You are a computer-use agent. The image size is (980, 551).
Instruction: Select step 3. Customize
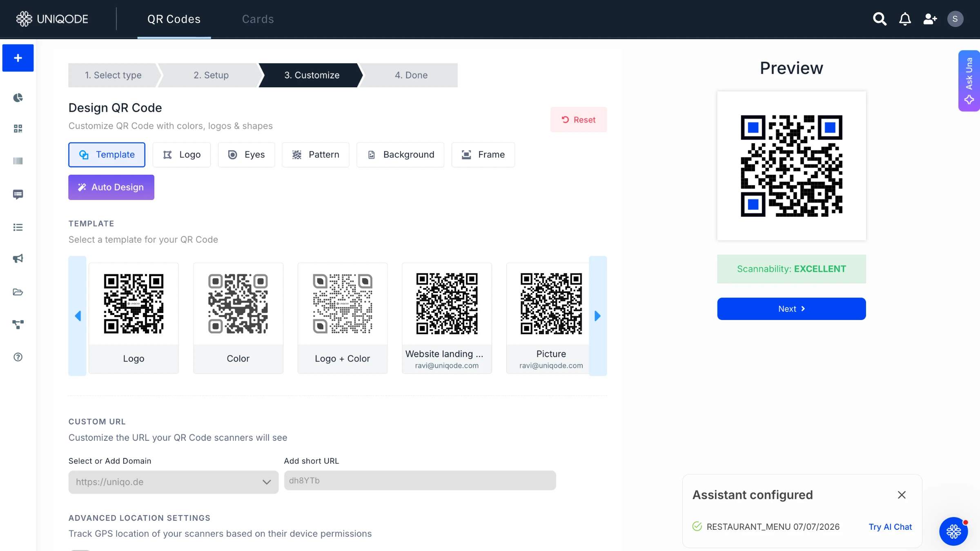click(312, 75)
